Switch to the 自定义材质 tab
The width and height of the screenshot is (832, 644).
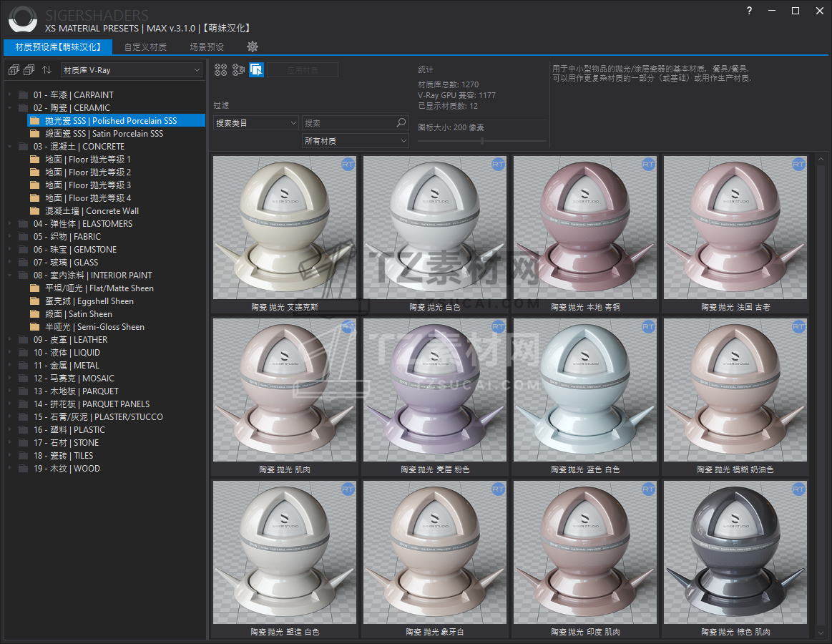(145, 47)
